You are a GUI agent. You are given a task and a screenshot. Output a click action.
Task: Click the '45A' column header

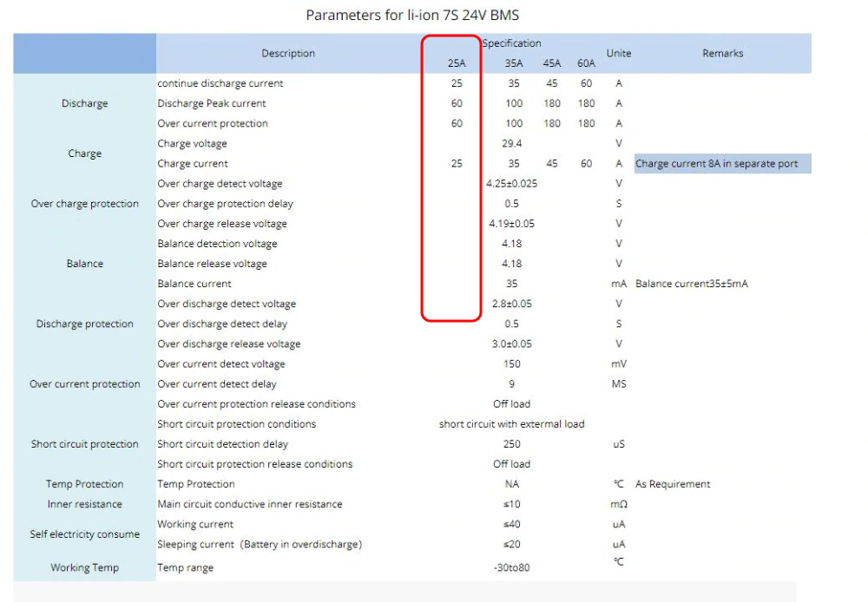click(x=552, y=63)
